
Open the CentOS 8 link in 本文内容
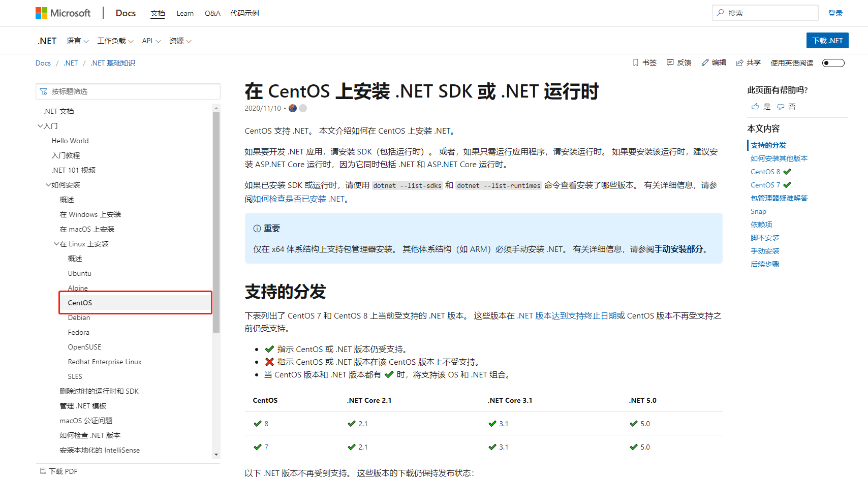click(766, 172)
